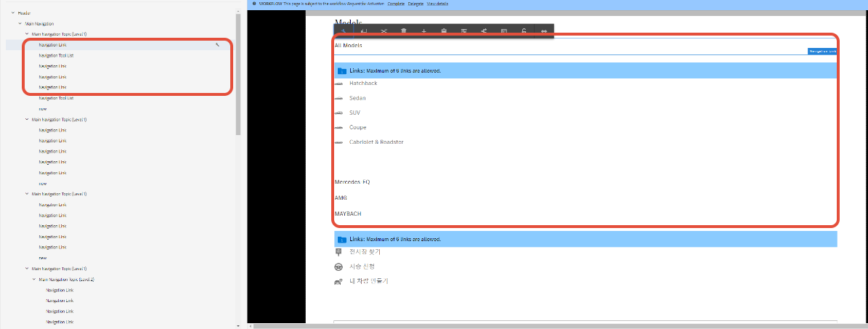
Task: Click the location pin icon beside 전시장 찾기
Action: point(338,252)
